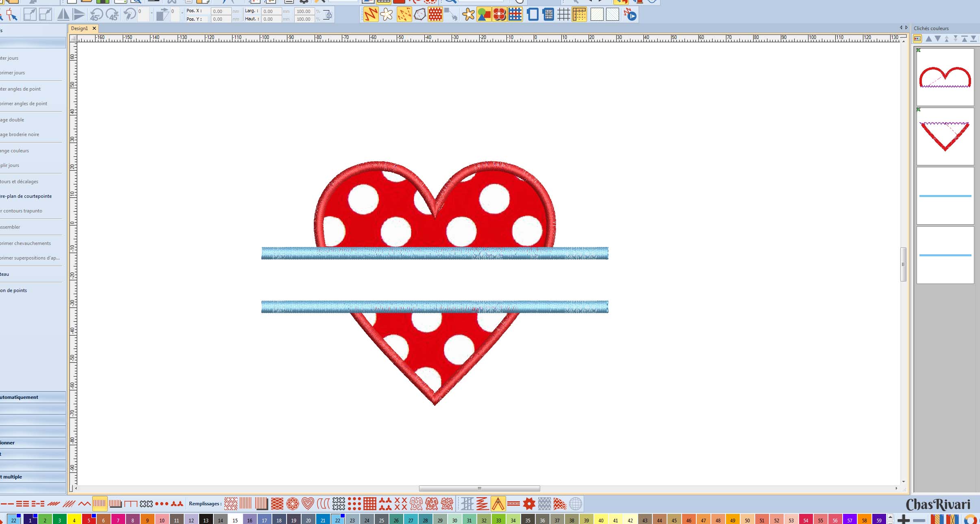Click the red star burst fill icon
The width and height of the screenshot is (980, 524).
529,504
